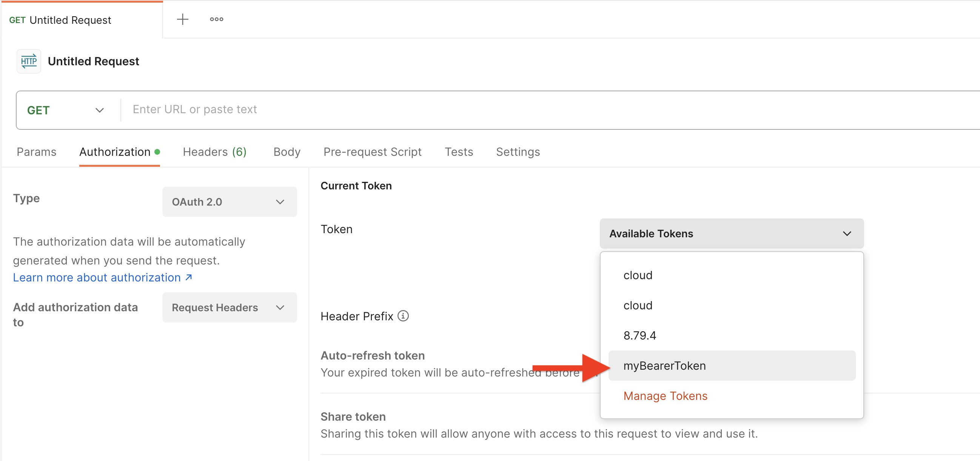
Task: Collapse the Available Tokens dropdown
Action: tap(731, 234)
